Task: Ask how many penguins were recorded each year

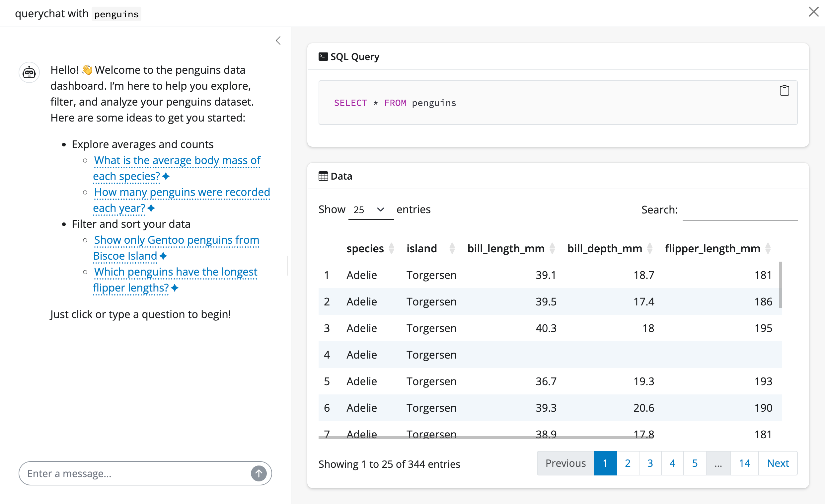Action: pos(182,192)
